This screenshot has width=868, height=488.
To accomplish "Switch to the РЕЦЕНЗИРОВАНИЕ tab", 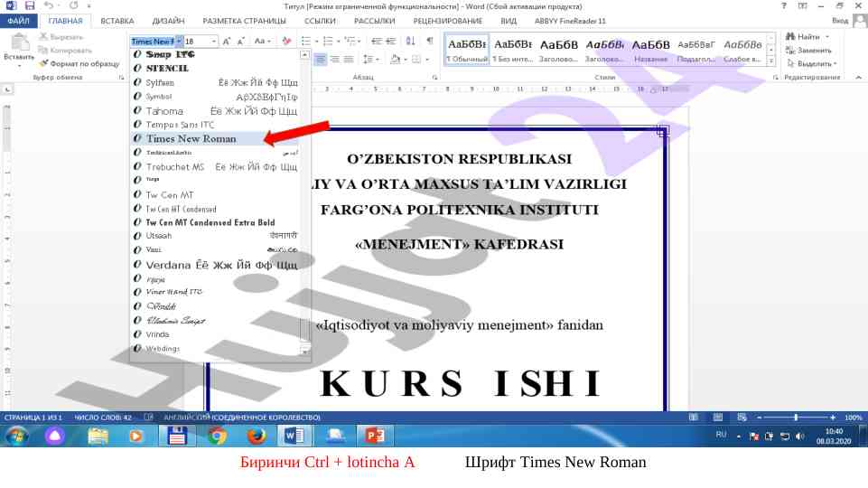I will 447,21.
